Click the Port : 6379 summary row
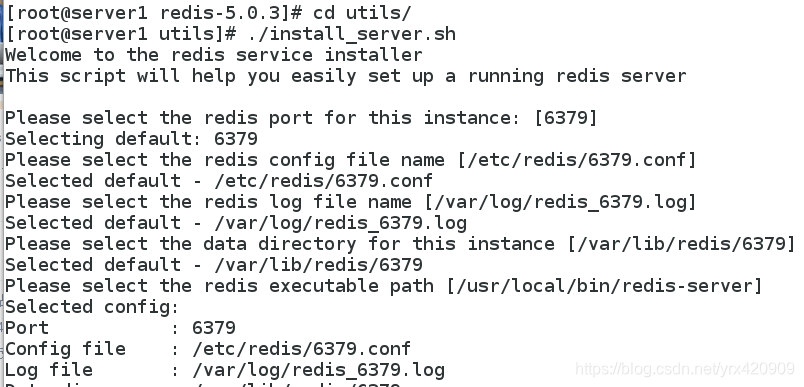Image resolution: width=804 pixels, height=387 pixels. point(120,328)
